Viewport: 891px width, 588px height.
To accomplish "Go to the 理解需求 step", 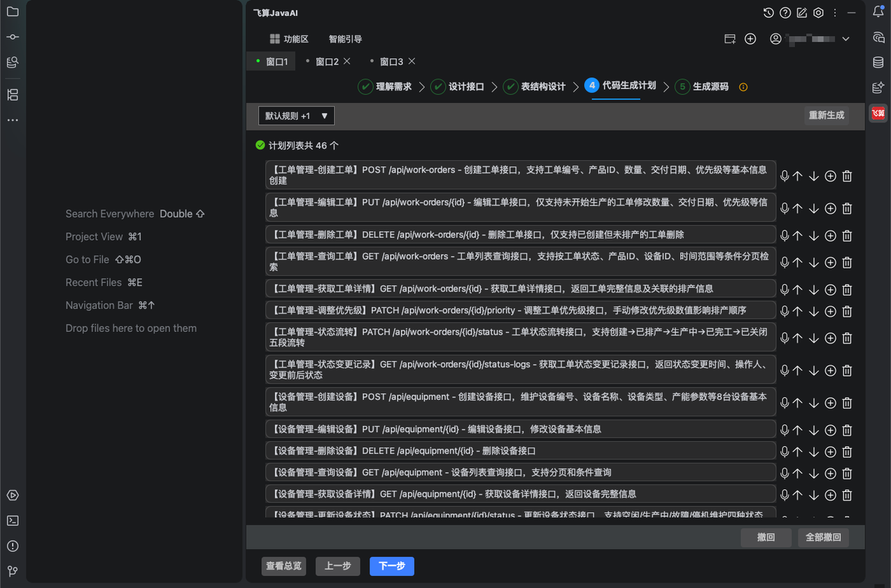I will [x=385, y=86].
